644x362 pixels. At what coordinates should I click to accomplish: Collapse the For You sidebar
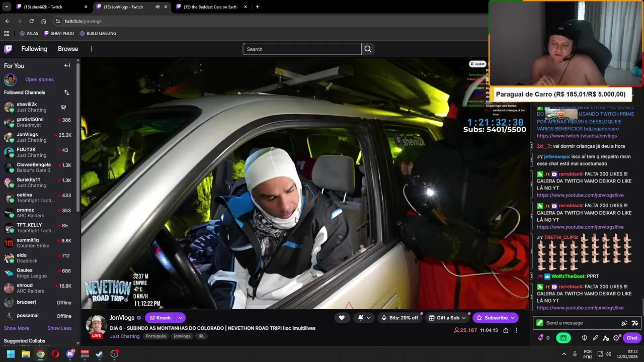coord(67,65)
